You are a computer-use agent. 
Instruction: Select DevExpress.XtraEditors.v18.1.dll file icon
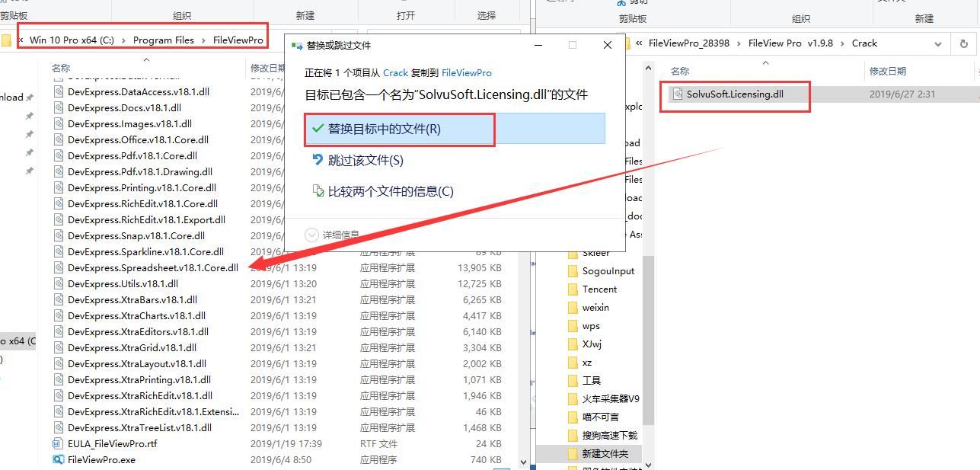coord(59,331)
